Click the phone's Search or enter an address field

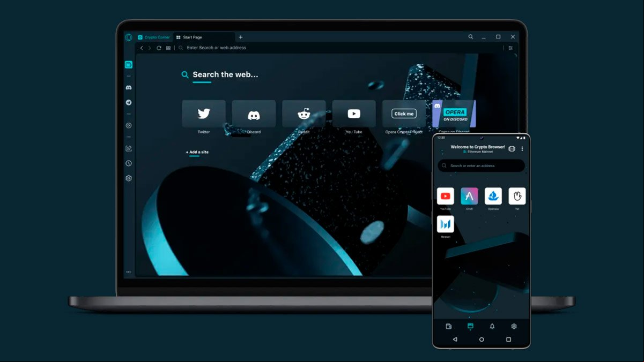click(x=481, y=165)
